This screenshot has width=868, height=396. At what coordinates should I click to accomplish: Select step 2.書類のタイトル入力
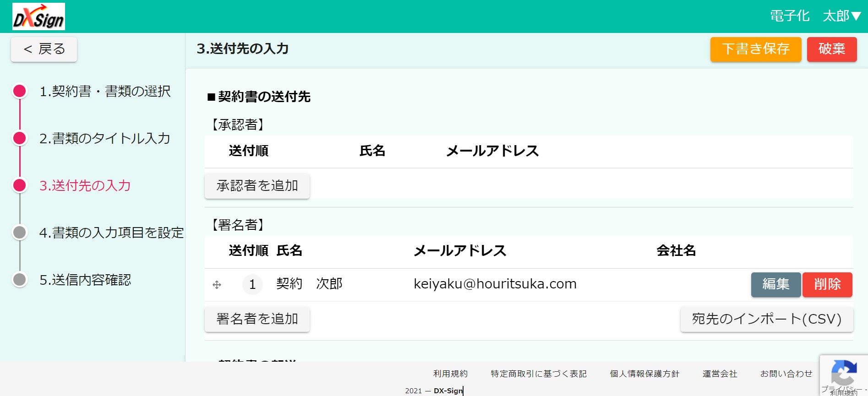pyautogui.click(x=105, y=139)
